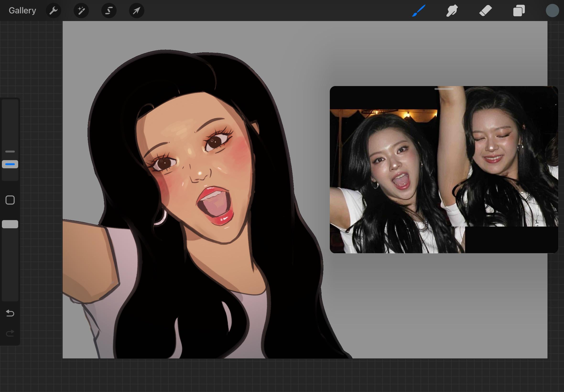Click the lower opacity slider track
Viewport: 564px width, 392px height.
(x=10, y=265)
